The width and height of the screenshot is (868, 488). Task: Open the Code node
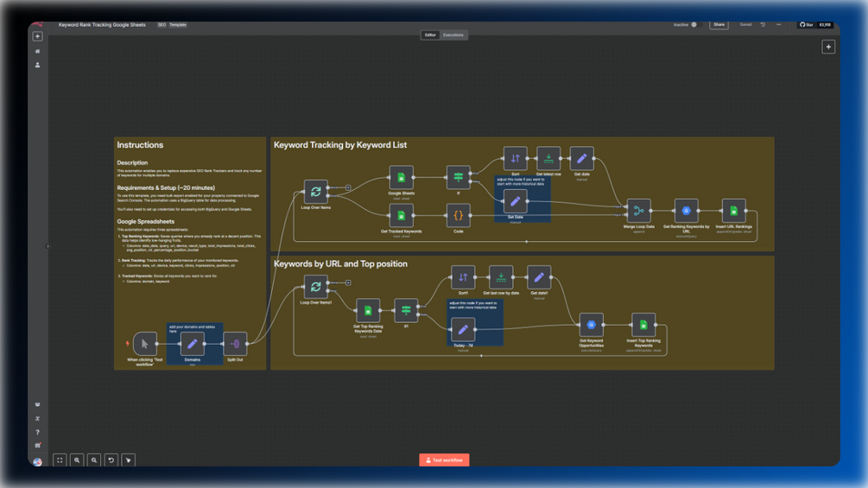[x=459, y=216]
